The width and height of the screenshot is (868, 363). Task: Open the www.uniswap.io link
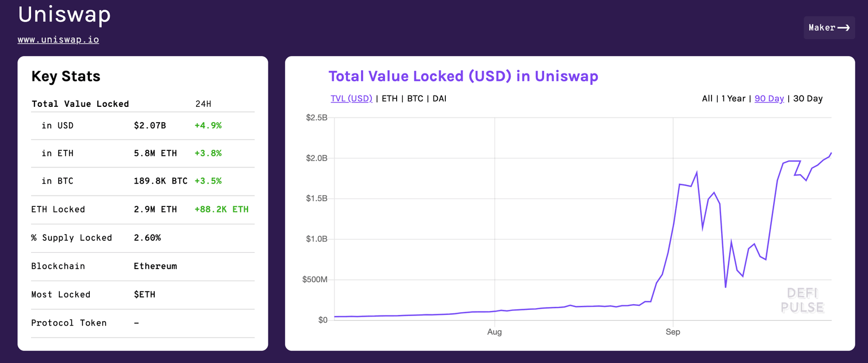coord(58,40)
